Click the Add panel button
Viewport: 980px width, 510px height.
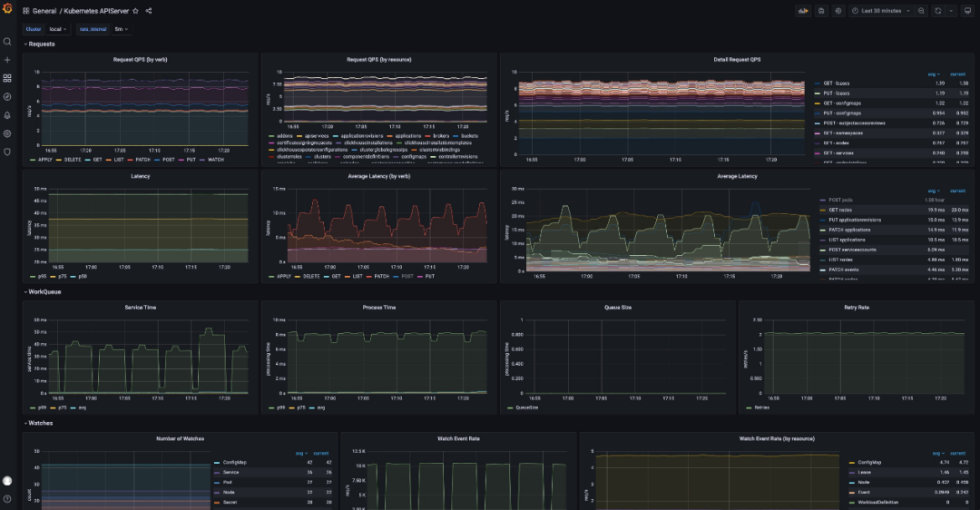(x=803, y=11)
